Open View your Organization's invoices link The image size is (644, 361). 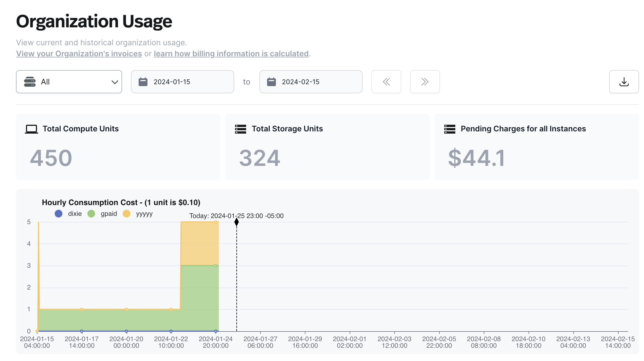(x=79, y=54)
